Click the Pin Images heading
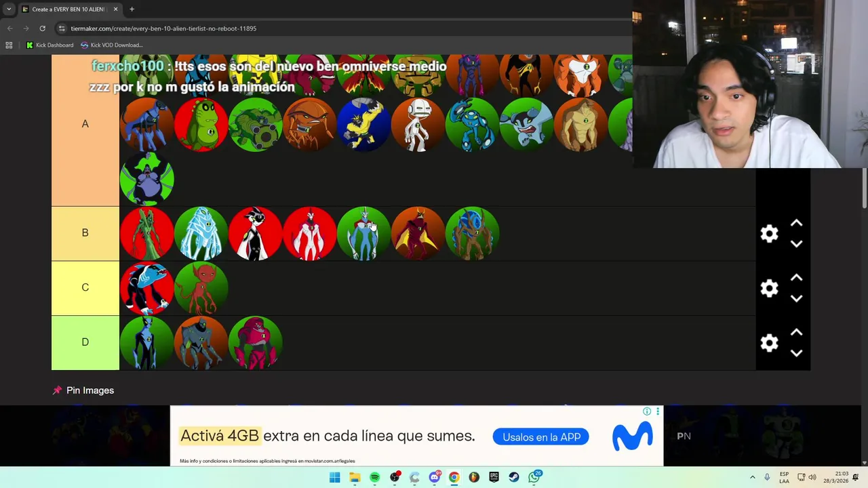 tap(90, 390)
